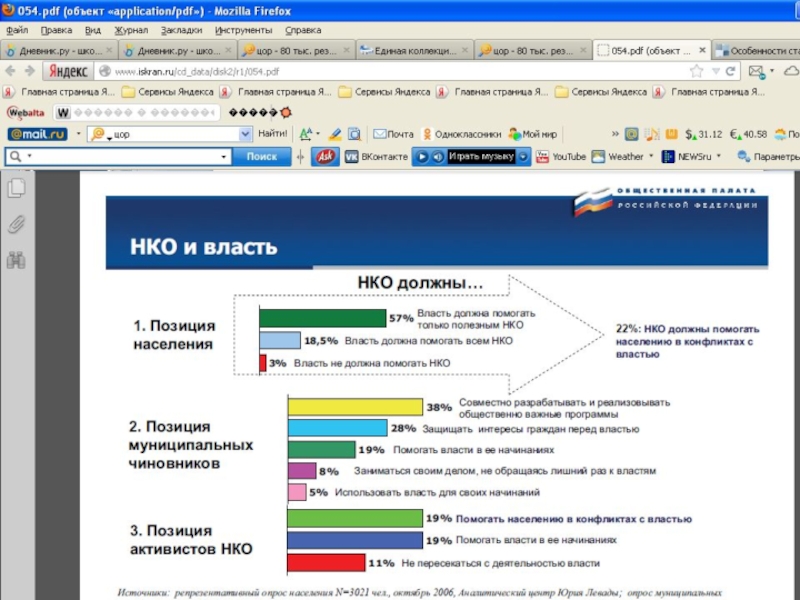The width and height of the screenshot is (800, 600).
Task: Expand the Weather toolbar dropdown
Action: pyautogui.click(x=650, y=157)
